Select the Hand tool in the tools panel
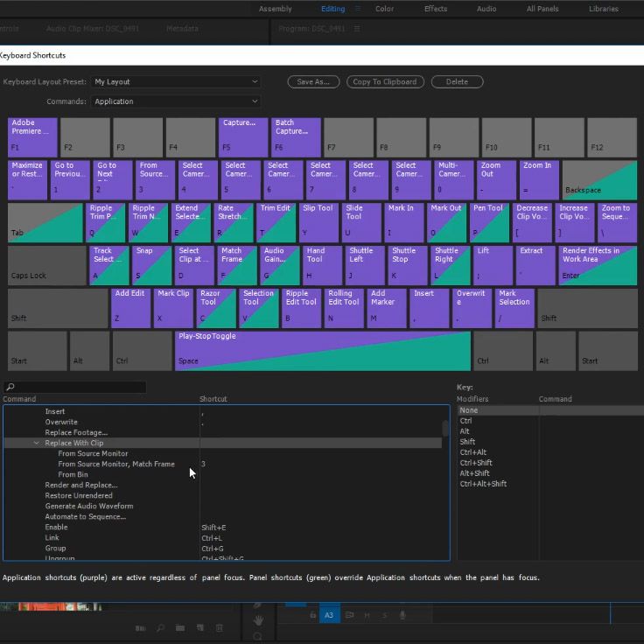The image size is (644, 644). coord(258,620)
